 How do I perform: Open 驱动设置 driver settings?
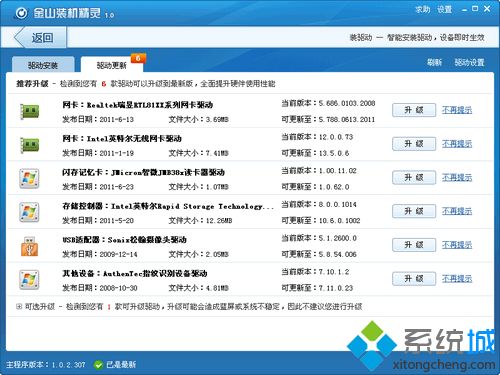[469, 62]
